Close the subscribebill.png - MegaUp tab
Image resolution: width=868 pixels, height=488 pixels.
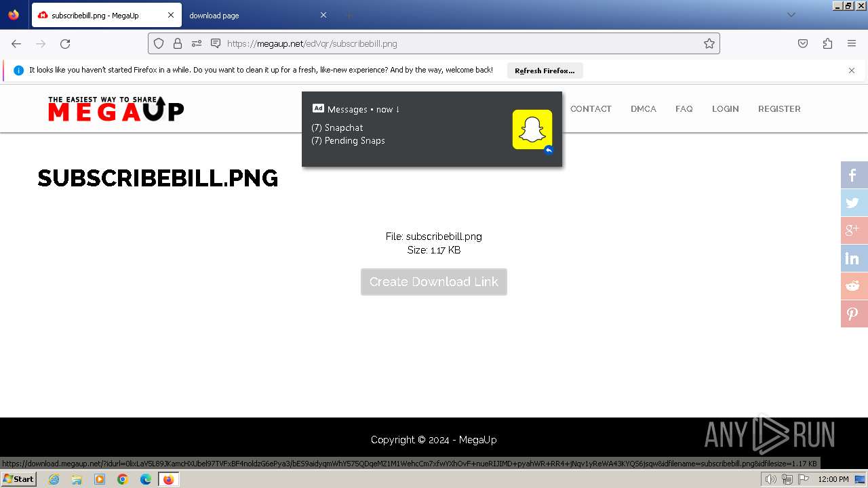click(171, 15)
